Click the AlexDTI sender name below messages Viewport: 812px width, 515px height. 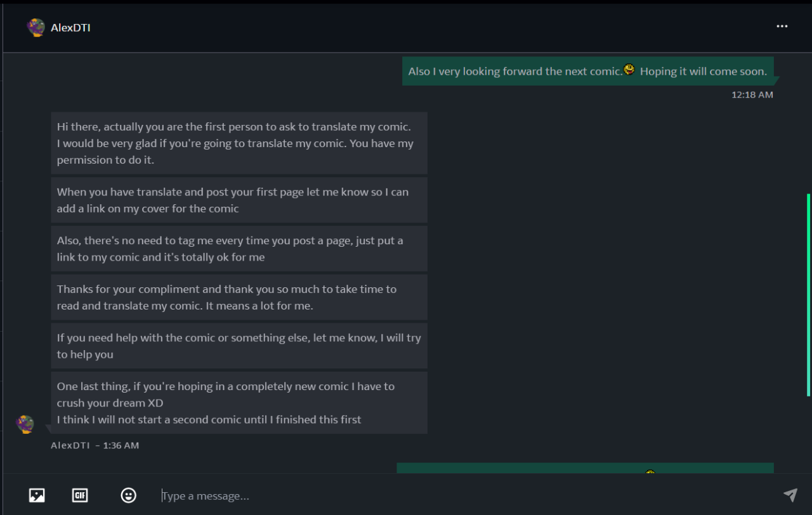click(70, 445)
